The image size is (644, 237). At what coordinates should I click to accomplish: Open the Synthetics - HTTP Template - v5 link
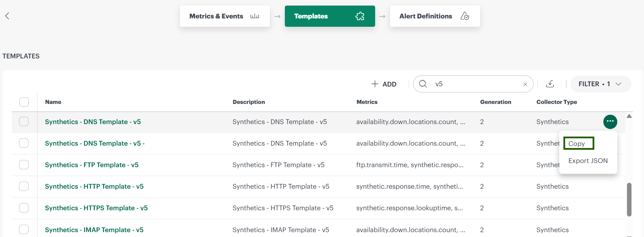(x=94, y=186)
